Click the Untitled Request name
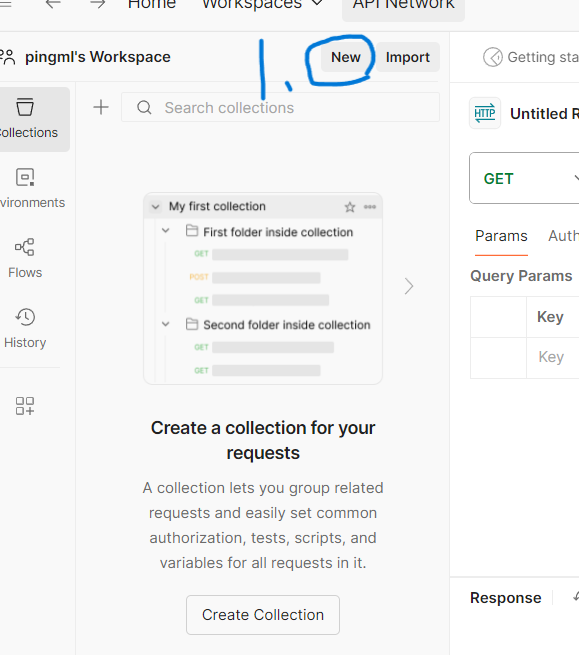 [x=544, y=114]
